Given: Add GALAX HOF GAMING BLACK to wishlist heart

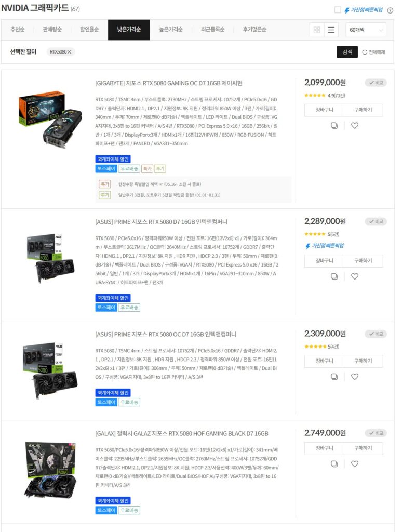Looking at the screenshot, I should [355, 464].
